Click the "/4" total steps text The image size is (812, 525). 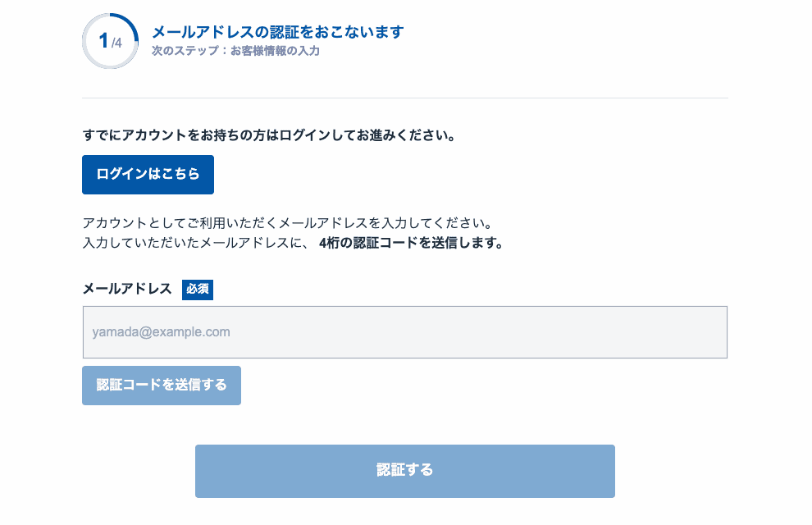point(116,43)
